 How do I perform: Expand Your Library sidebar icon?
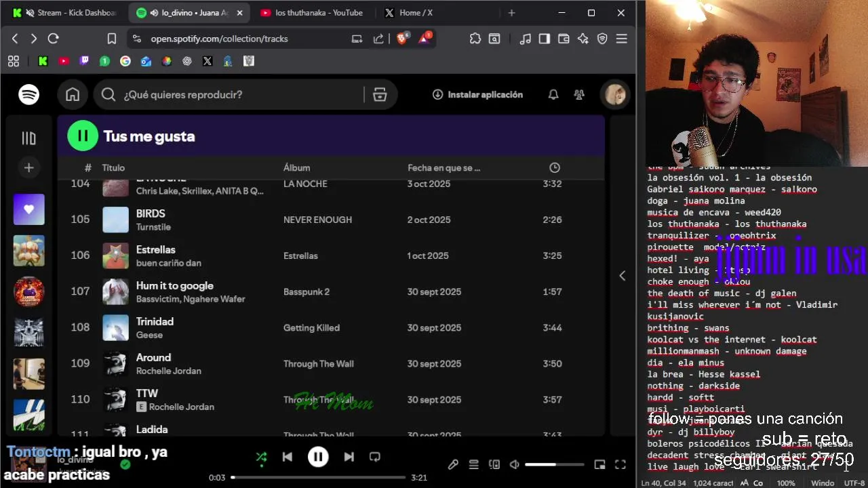(28, 138)
